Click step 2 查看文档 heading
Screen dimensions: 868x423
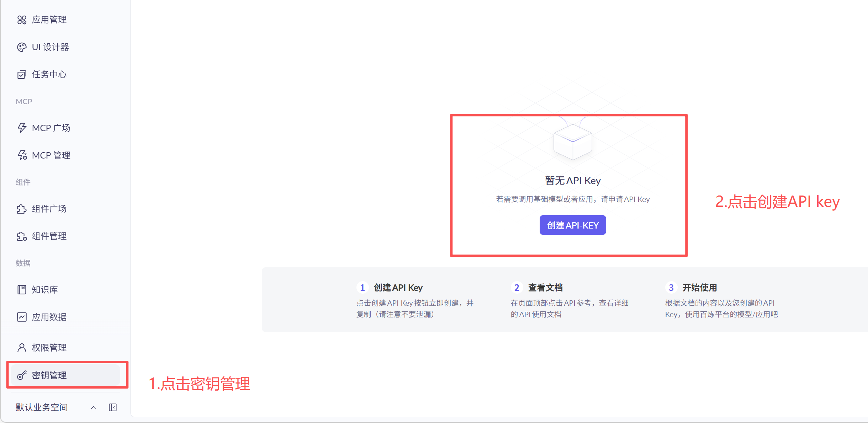(545, 288)
